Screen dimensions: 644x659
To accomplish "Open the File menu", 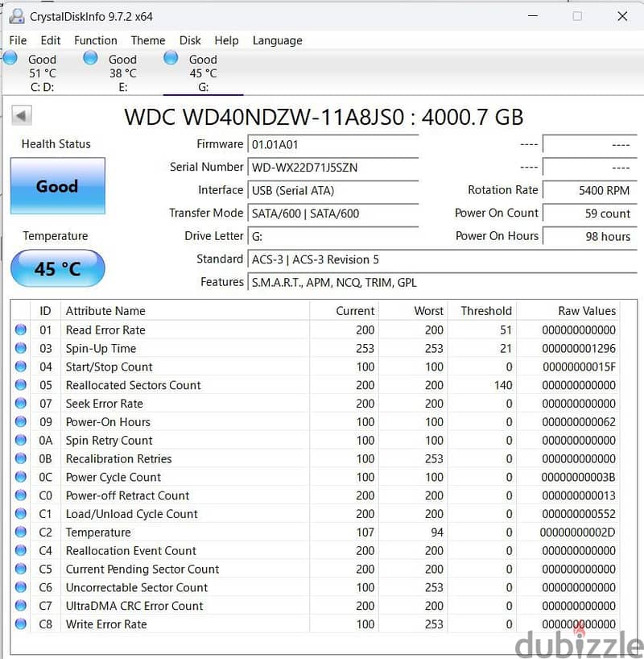I will point(18,40).
